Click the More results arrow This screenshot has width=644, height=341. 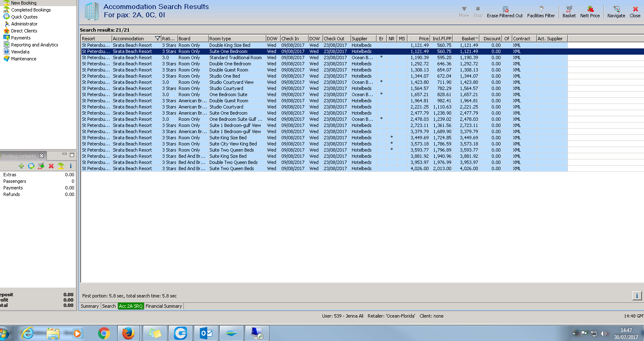[x=464, y=9]
